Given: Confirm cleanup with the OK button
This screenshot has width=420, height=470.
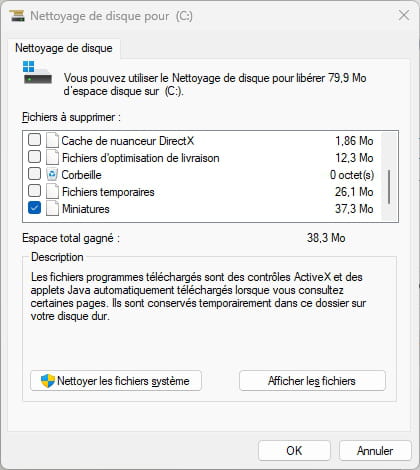Looking at the screenshot, I should pyautogui.click(x=294, y=451).
